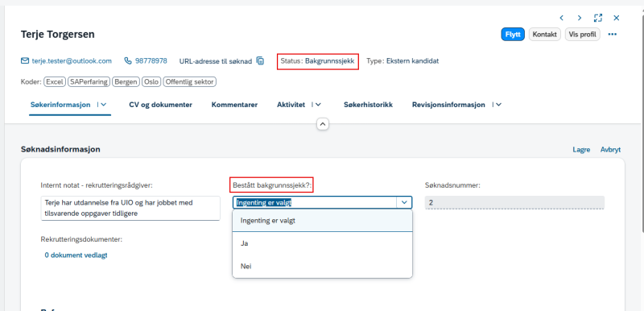Select the Bergen tag
Viewport: 644px width, 311px height.
point(126,81)
